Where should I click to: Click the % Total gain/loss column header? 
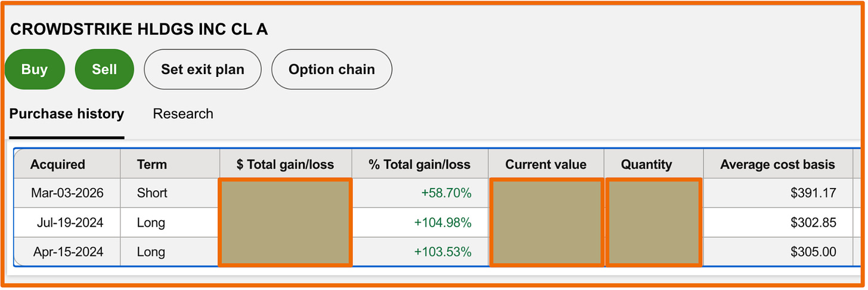(420, 165)
